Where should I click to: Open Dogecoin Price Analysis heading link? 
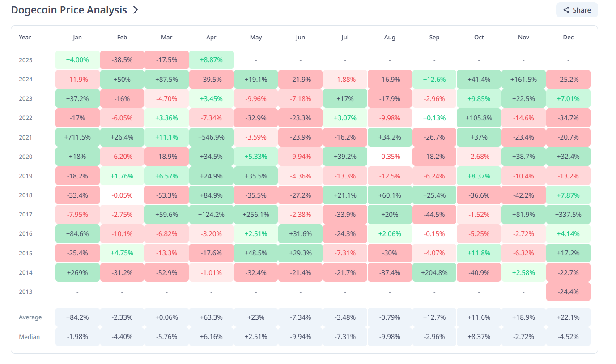69,10
